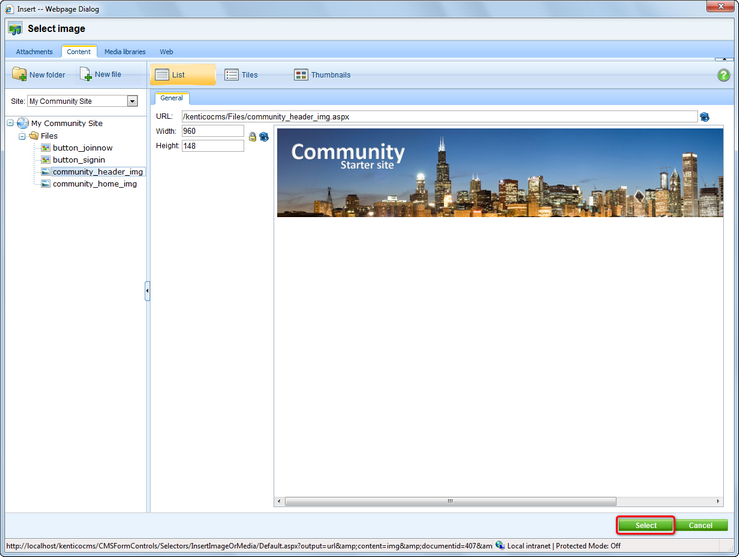Click the My Community Site root label

[66, 123]
